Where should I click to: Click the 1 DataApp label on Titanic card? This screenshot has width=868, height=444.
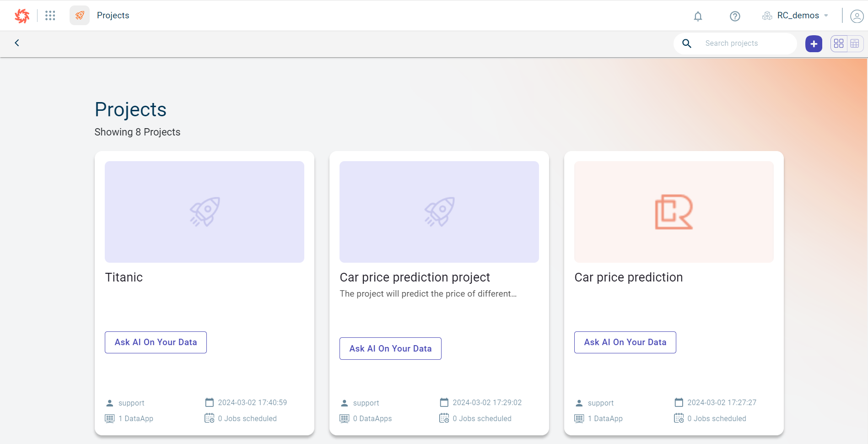click(135, 418)
